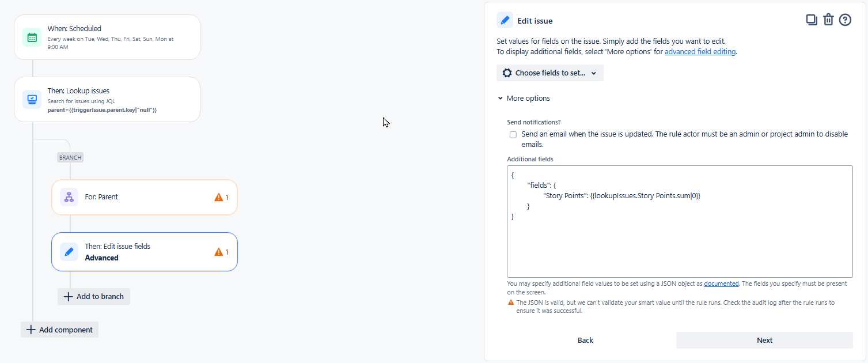Click Add to branch button
This screenshot has height=363, width=868.
[x=94, y=296]
